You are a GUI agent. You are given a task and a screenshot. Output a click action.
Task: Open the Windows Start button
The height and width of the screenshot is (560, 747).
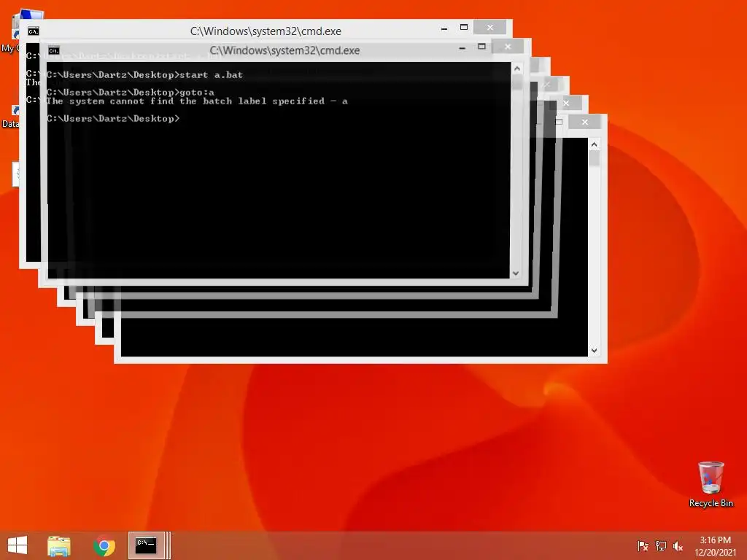click(x=18, y=545)
